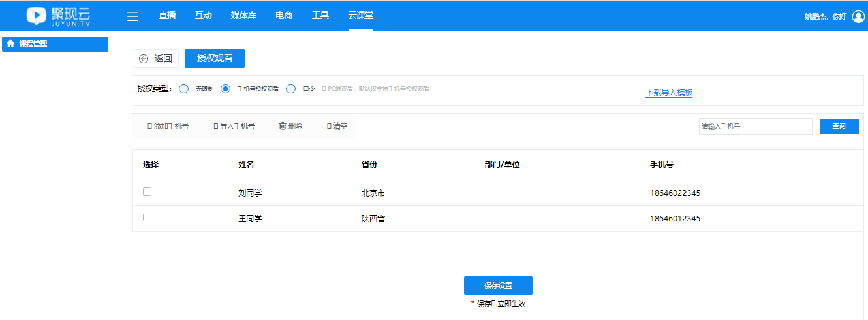
Task: Click the 请输入手机号 search field
Action: coord(755,126)
